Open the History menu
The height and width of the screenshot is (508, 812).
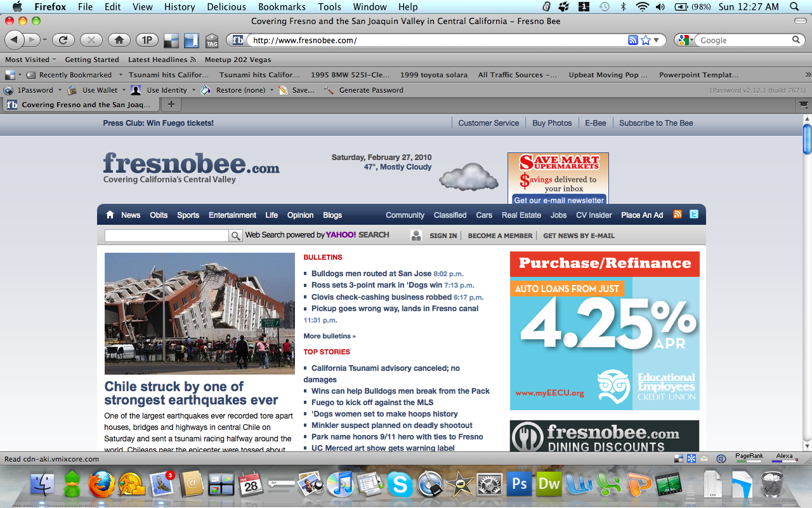tap(180, 7)
